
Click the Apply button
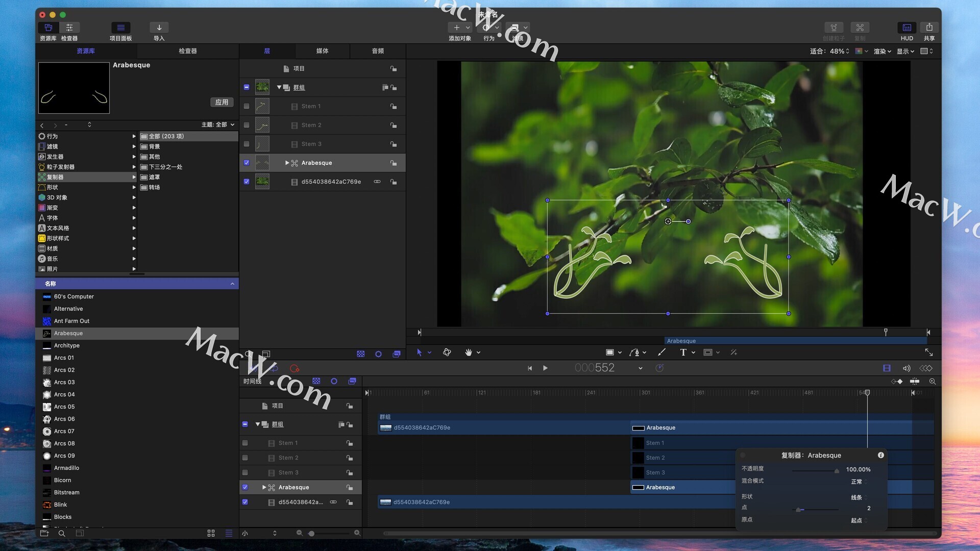pos(222,102)
